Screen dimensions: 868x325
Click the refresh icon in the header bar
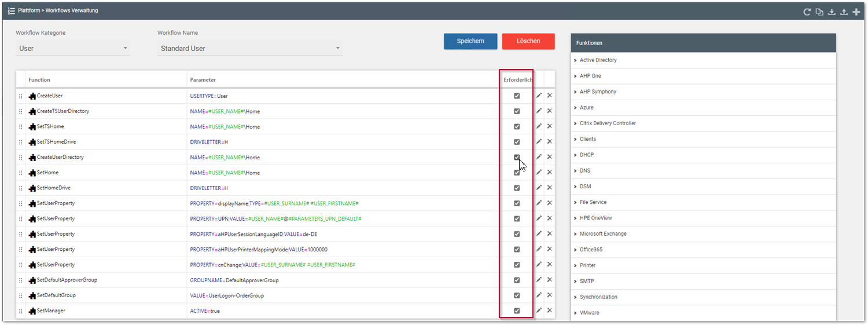pos(807,12)
